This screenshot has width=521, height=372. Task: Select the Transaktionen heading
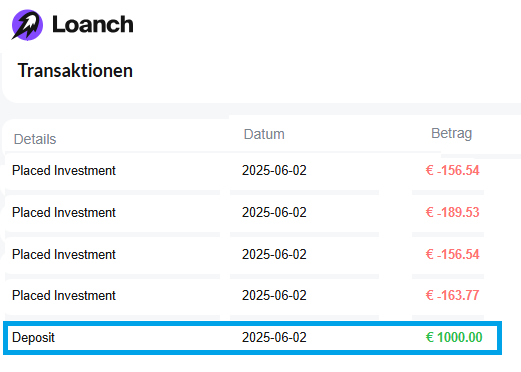(75, 71)
